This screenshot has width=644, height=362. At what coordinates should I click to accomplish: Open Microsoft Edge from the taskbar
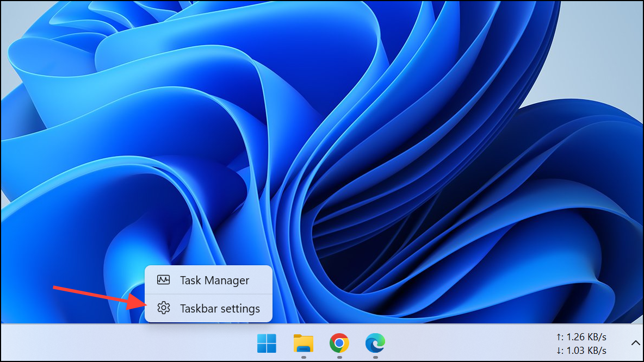(x=375, y=343)
